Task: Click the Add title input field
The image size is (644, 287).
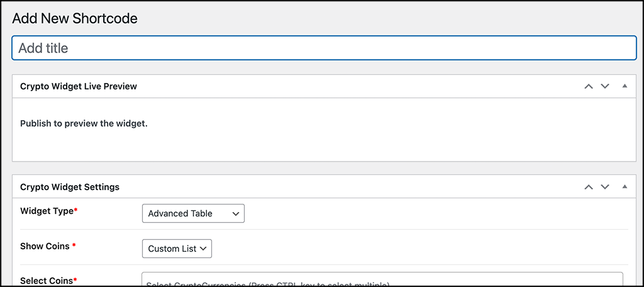Action: pos(324,48)
